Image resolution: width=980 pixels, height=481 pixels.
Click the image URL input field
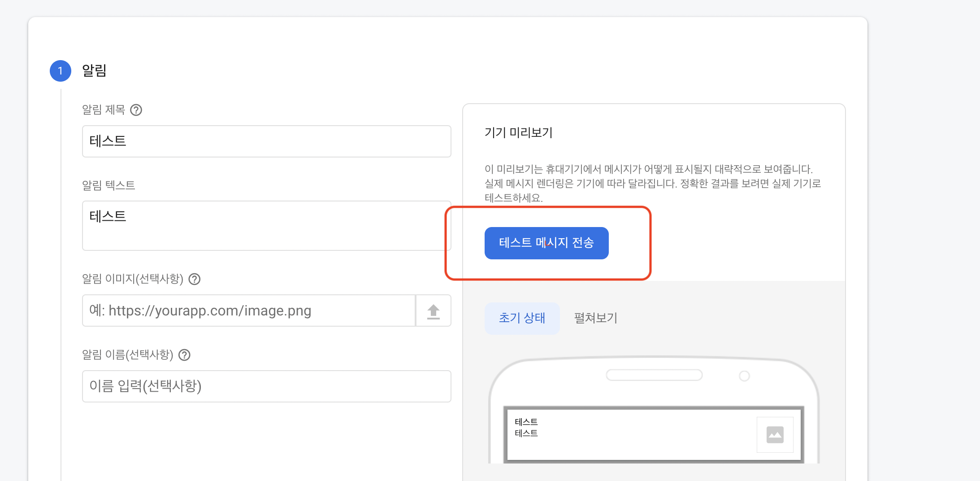249,310
